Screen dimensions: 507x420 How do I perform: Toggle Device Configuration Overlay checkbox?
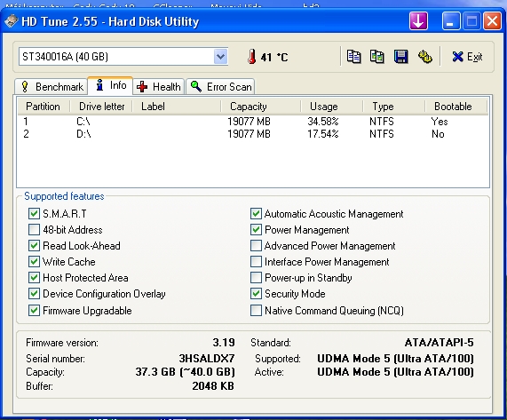34,294
